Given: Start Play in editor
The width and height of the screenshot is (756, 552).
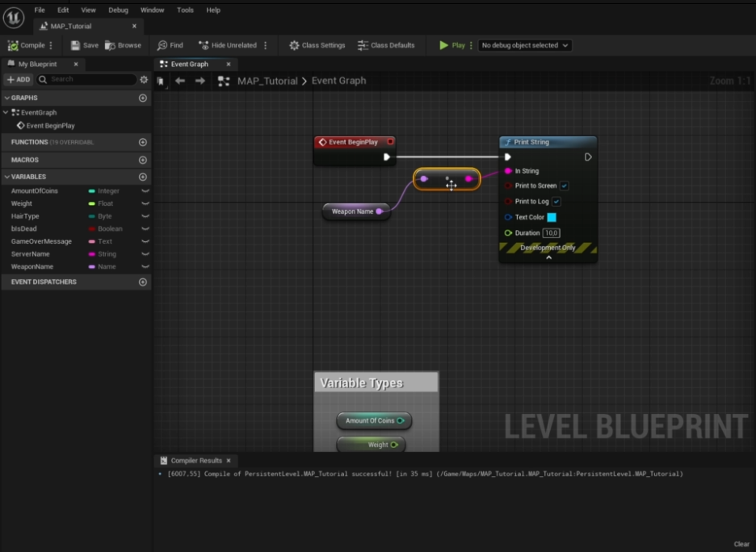Looking at the screenshot, I should (451, 45).
